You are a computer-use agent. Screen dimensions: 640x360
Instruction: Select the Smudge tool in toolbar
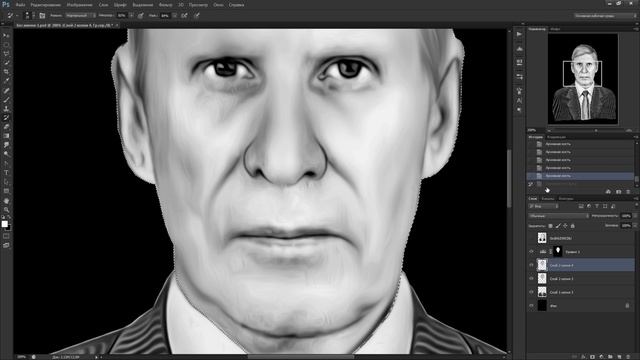(x=6, y=145)
